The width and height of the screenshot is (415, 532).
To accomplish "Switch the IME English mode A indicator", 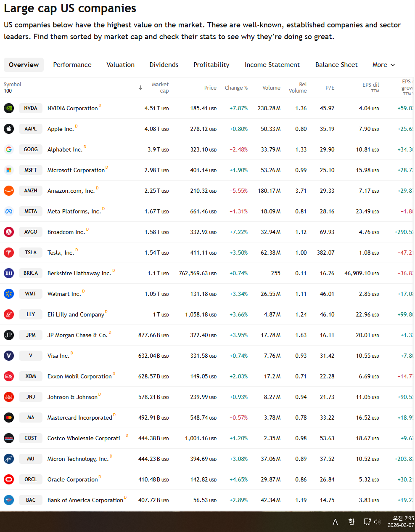I will click(x=335, y=522).
